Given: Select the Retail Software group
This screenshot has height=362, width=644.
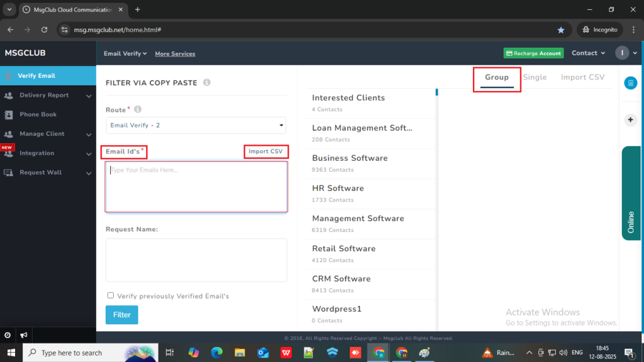Looking at the screenshot, I should pos(371,254).
